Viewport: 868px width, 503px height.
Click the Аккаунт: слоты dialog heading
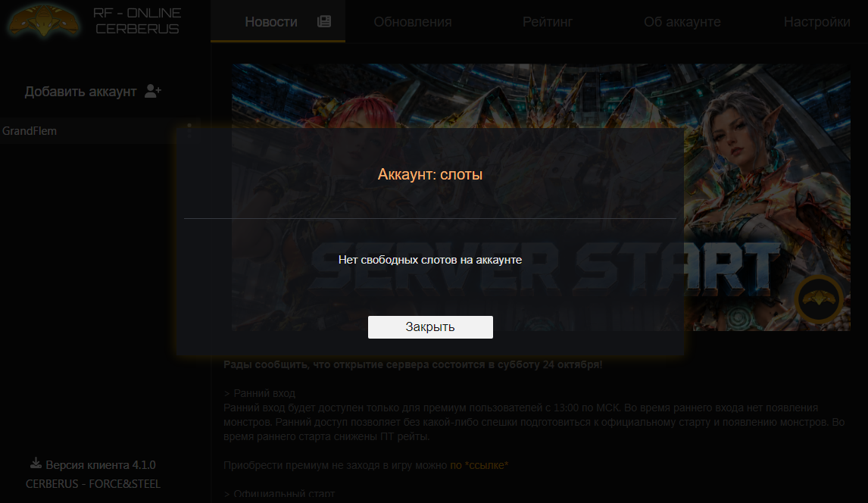[430, 174]
